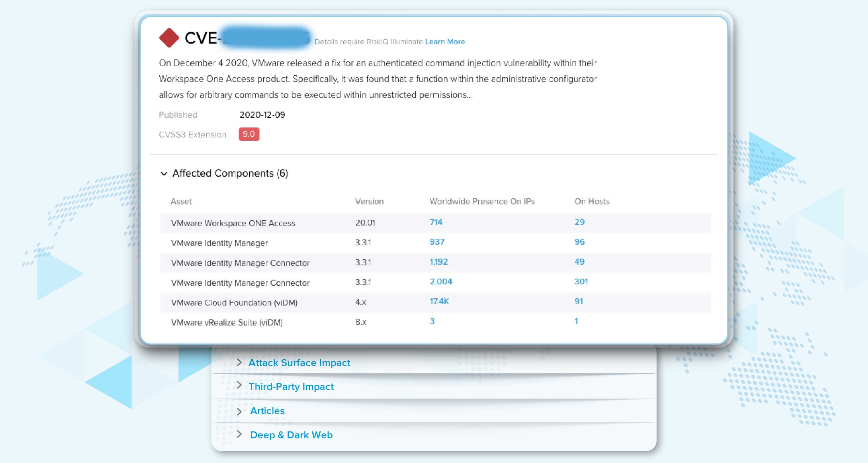
Task: Select VMware vRealize Suite (vIDM) asset
Action: (x=227, y=322)
